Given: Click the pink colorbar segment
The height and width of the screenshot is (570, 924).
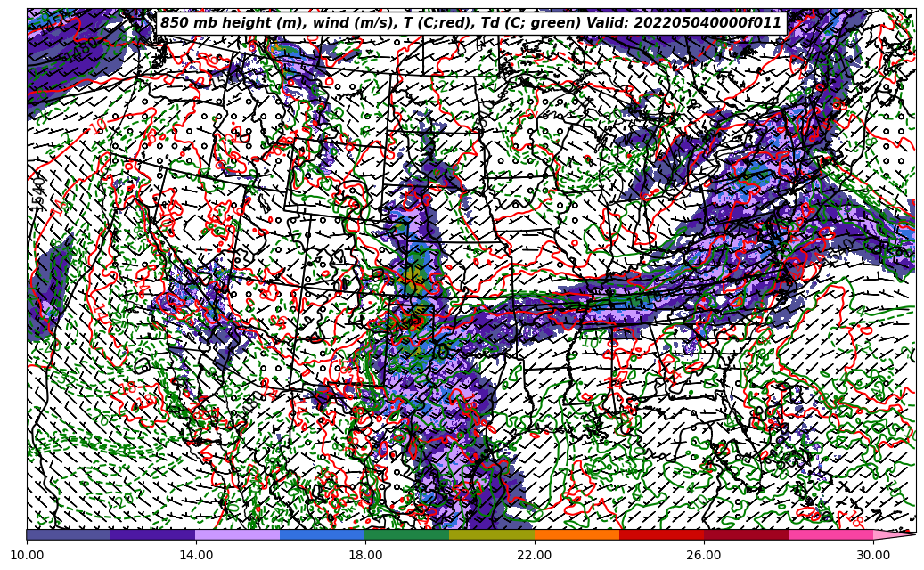Looking at the screenshot, I should (x=830, y=535).
